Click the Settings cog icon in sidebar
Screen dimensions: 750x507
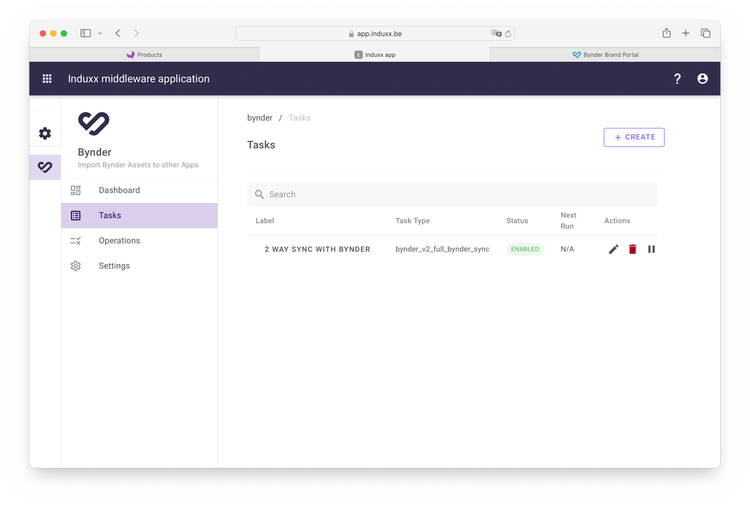[x=76, y=266]
